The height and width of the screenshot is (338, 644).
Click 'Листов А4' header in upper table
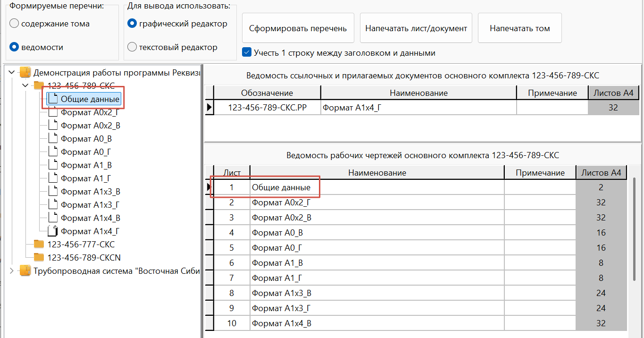(613, 93)
